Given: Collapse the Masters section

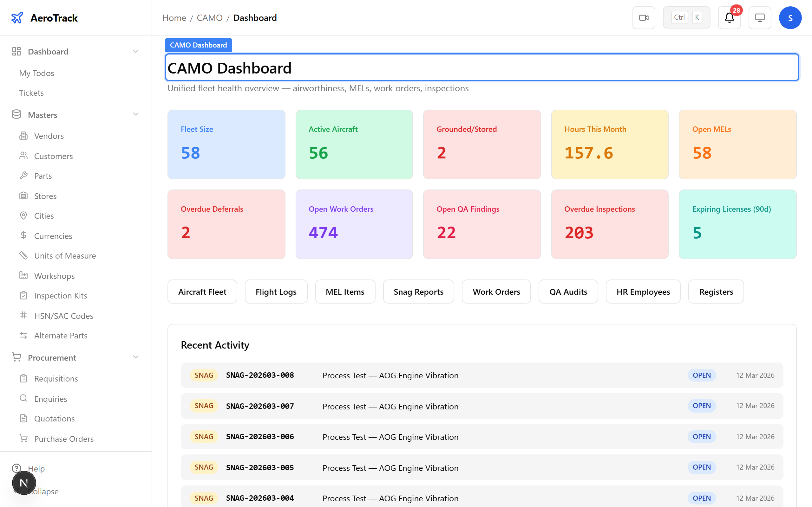Looking at the screenshot, I should coord(135,114).
